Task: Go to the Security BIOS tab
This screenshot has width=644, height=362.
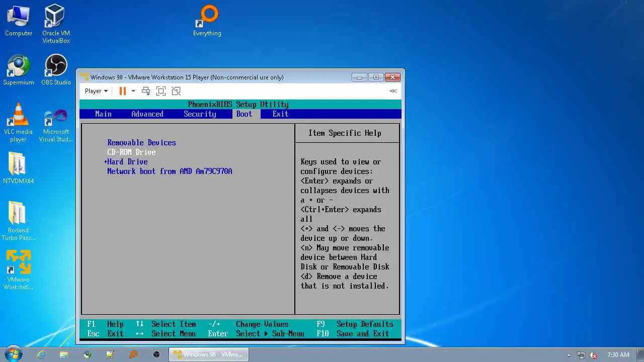Action: [x=200, y=114]
